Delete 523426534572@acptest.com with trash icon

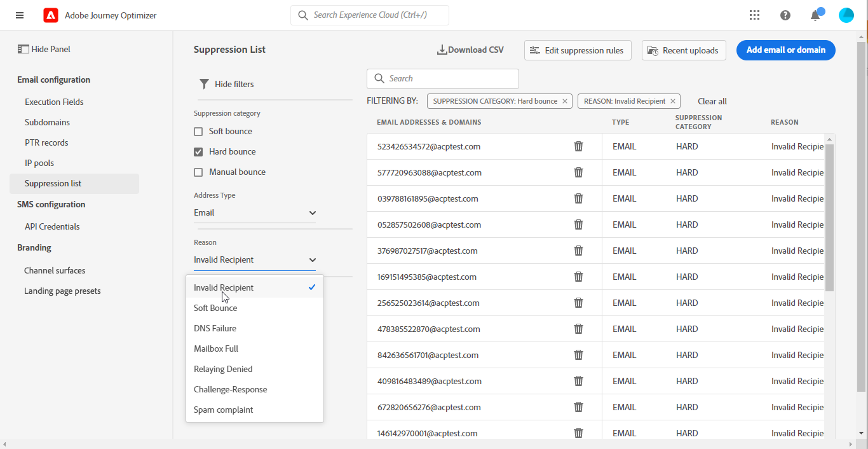(578, 146)
